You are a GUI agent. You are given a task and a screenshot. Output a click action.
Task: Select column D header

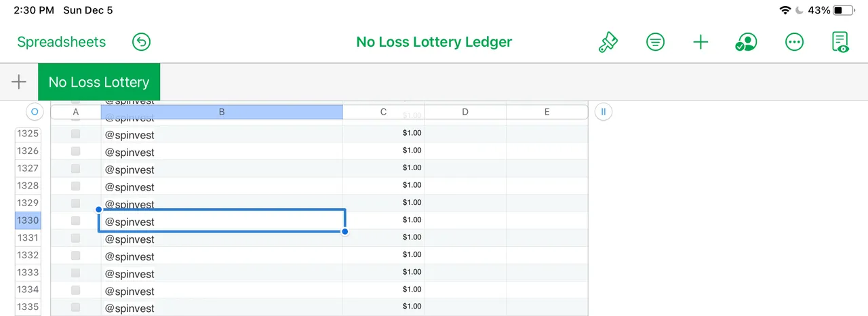tap(465, 112)
